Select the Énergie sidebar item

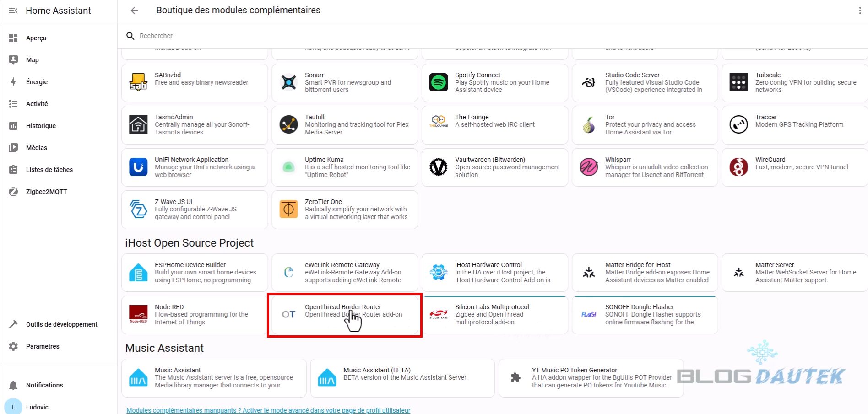coord(37,82)
